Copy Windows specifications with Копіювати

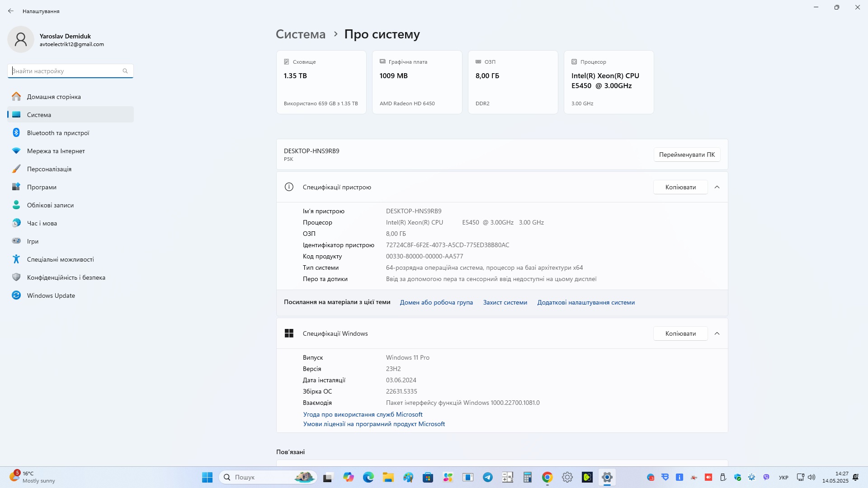[x=680, y=333]
